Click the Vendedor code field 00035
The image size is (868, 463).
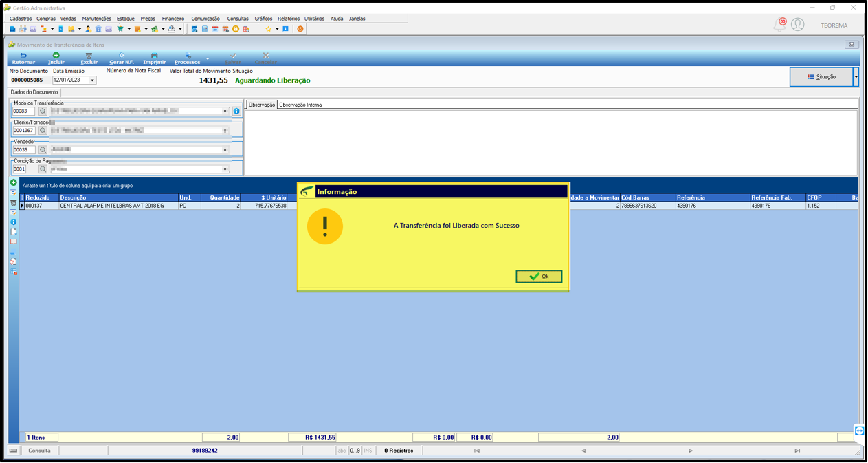[23, 149]
